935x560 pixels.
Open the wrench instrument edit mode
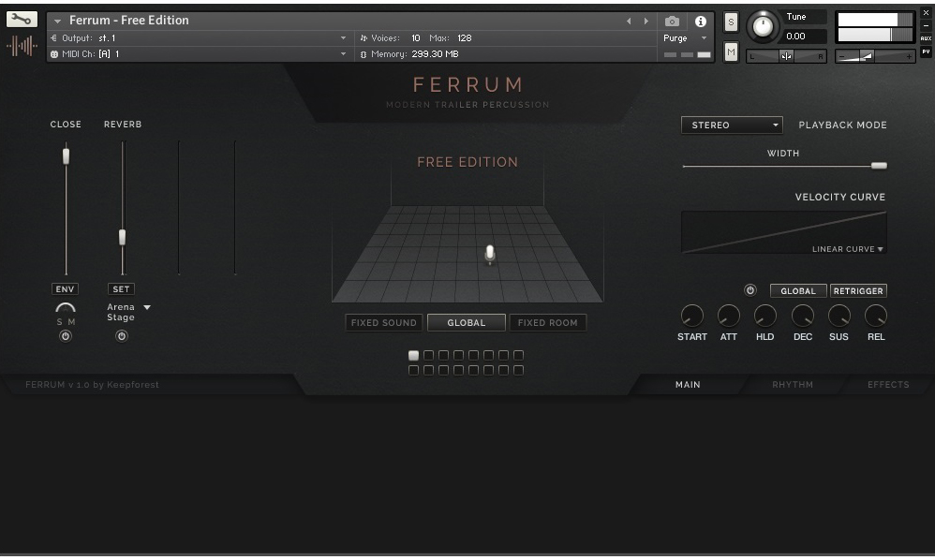[x=22, y=20]
